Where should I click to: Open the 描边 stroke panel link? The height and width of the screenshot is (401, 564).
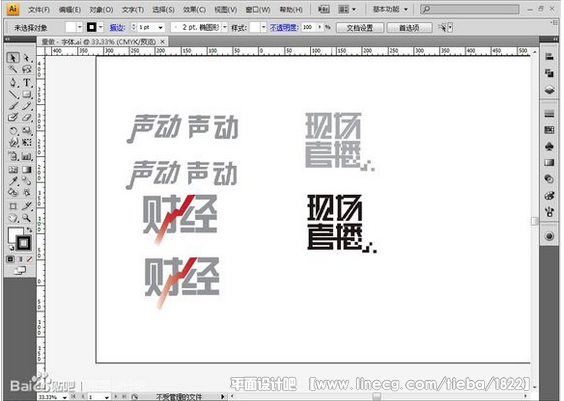(117, 27)
